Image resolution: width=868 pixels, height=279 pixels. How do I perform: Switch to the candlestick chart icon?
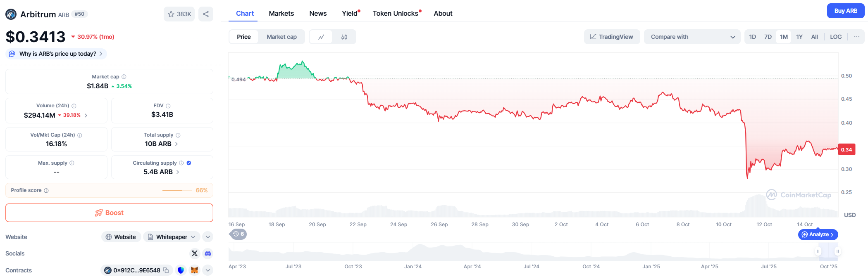pos(344,37)
